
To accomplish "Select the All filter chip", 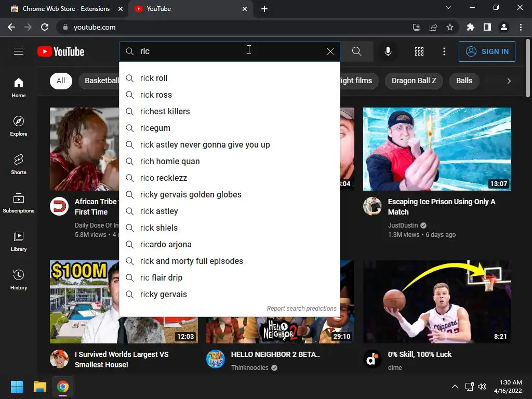I will pos(61,81).
